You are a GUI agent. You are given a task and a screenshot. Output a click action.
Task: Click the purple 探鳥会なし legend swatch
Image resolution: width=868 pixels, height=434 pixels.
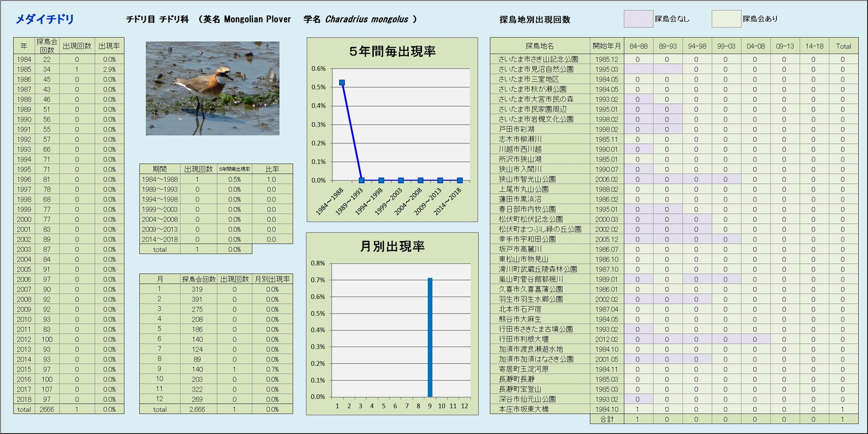click(638, 19)
